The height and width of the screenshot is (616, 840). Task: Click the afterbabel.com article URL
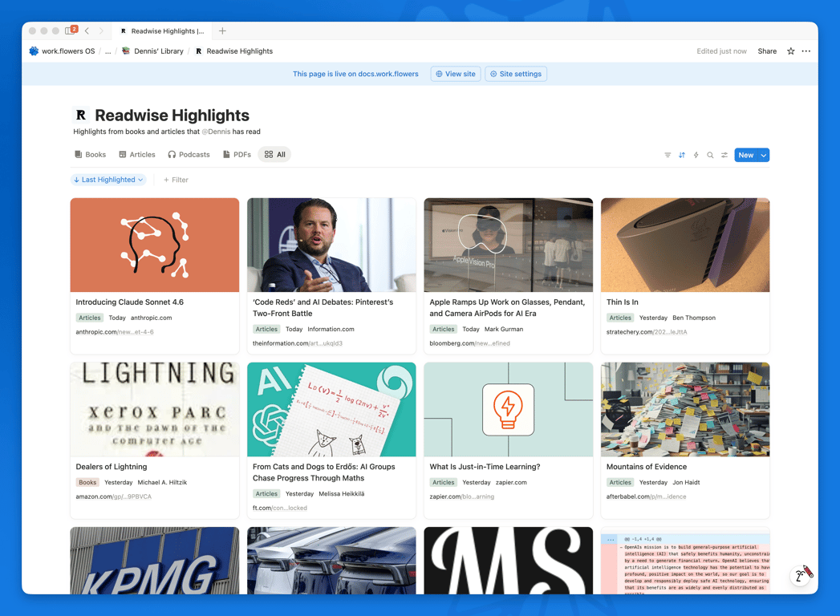(646, 496)
